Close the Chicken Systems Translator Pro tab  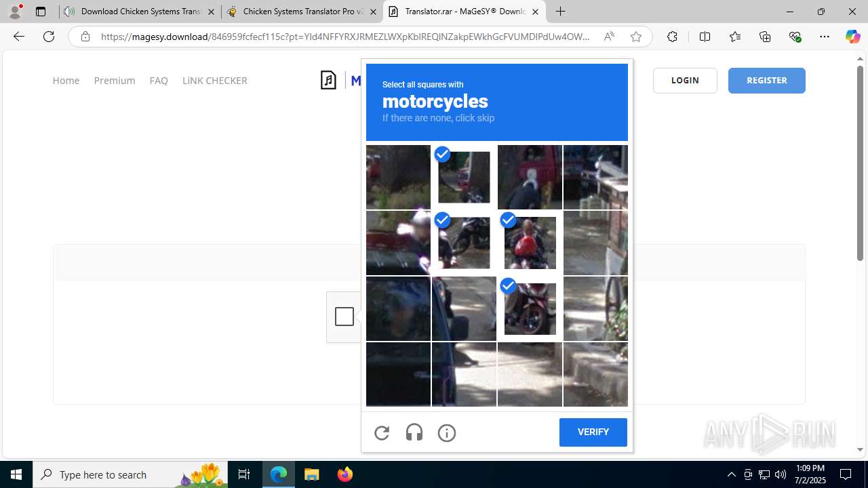[373, 12]
